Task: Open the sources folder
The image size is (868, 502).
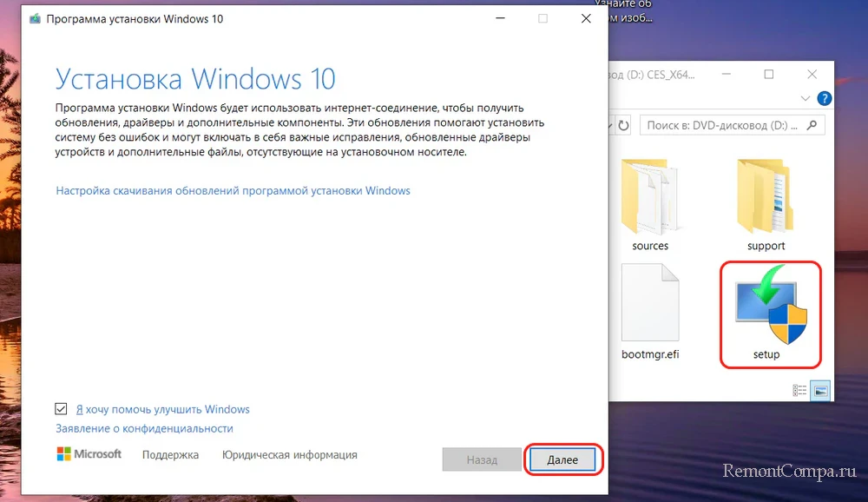Action: tap(650, 202)
